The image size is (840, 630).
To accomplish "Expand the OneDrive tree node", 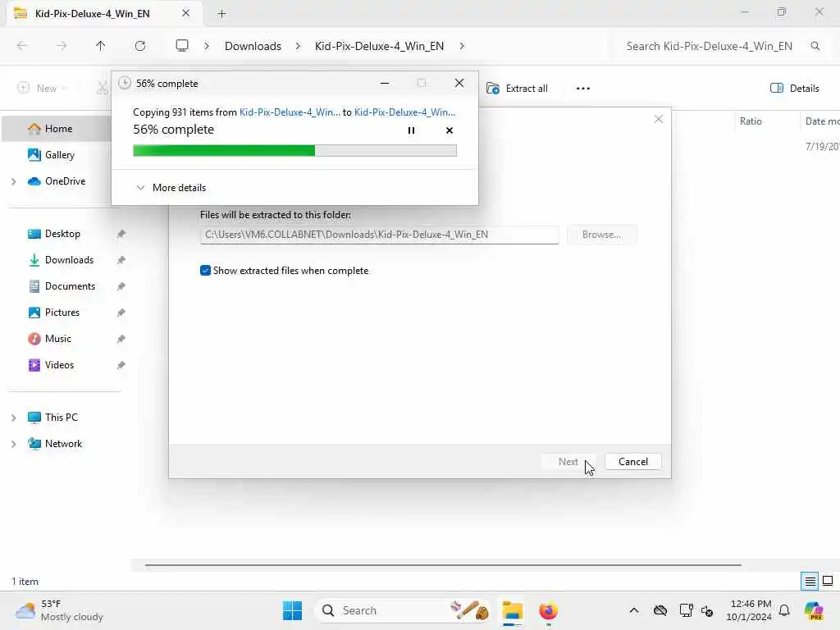I will 13,181.
